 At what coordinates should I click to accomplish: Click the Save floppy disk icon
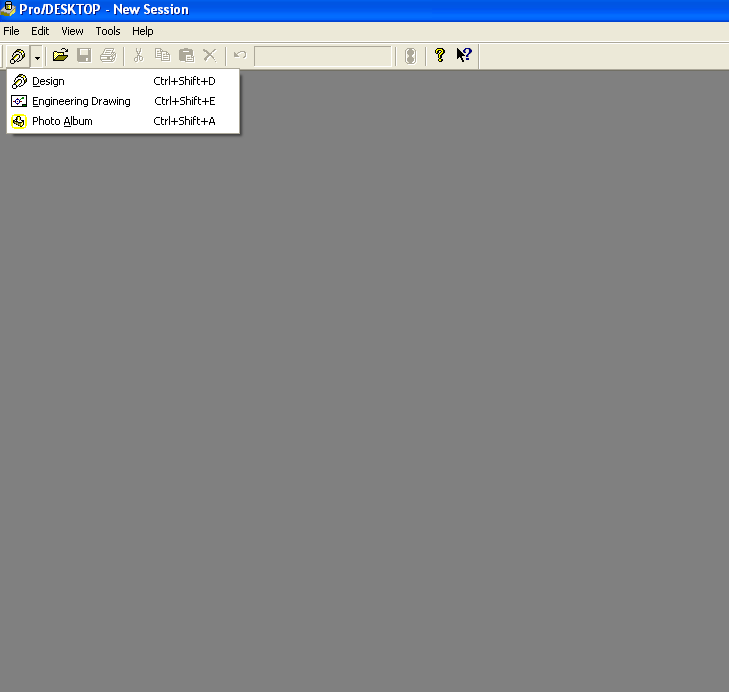click(x=84, y=55)
